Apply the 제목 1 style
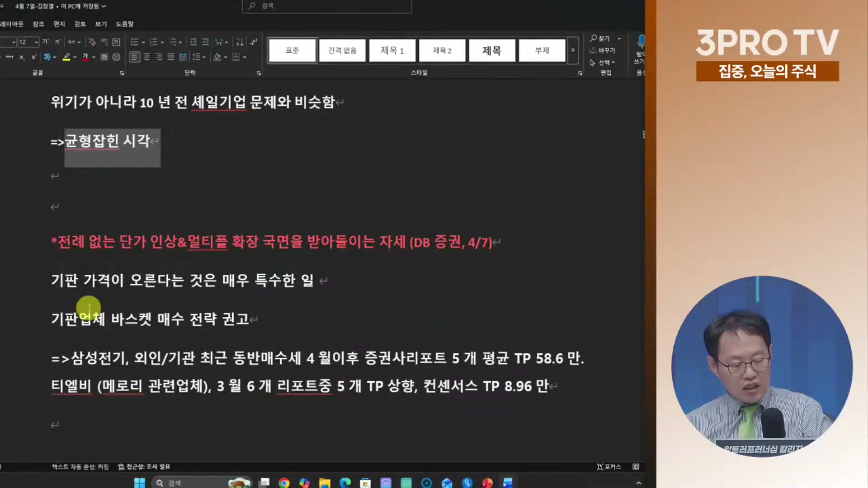Screen dimensions: 868x488 click(392, 50)
